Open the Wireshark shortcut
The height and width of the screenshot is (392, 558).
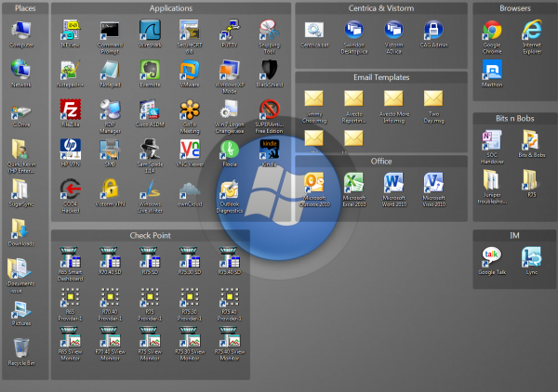tap(150, 31)
